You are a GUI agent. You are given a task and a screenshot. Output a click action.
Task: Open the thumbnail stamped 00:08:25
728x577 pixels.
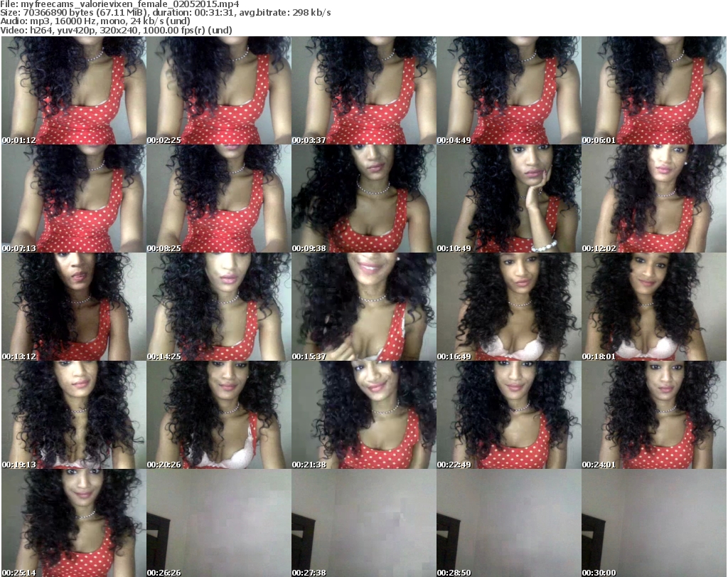tap(219, 198)
